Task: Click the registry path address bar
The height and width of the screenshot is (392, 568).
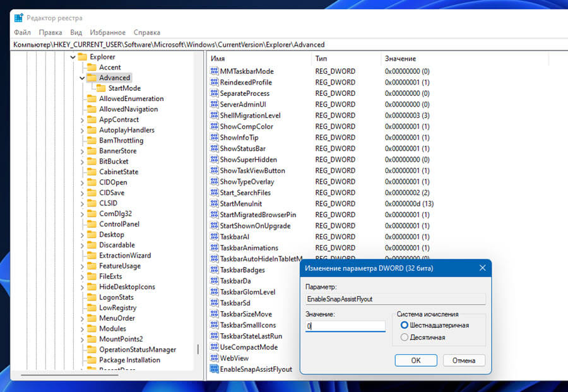Action: pyautogui.click(x=289, y=45)
